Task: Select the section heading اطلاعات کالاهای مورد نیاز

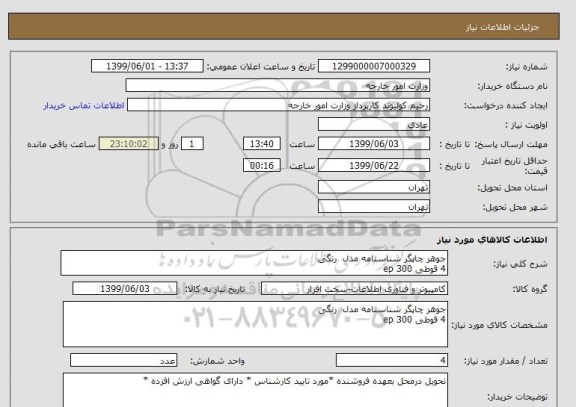Action: tap(492, 240)
